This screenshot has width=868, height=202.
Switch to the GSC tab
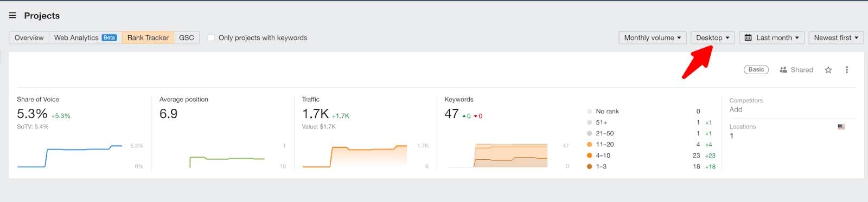(187, 38)
